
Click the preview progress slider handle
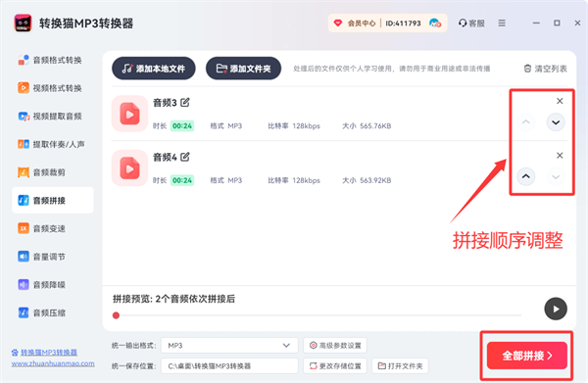tap(117, 315)
